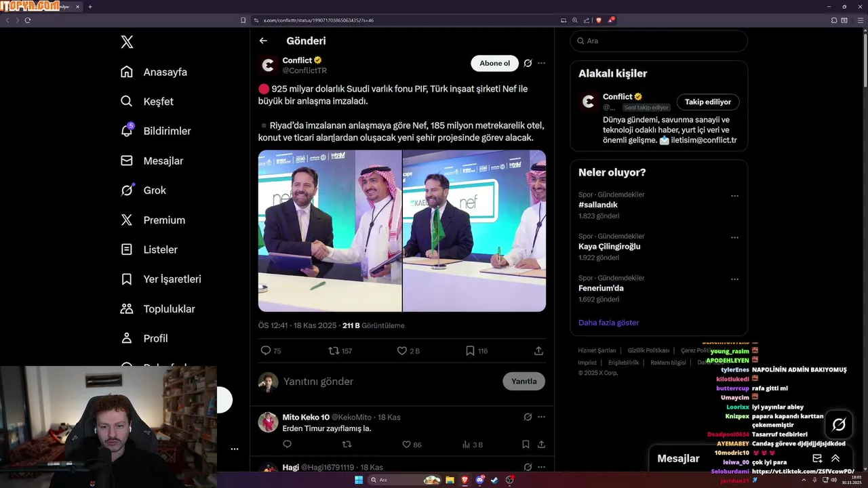Go to Anasayfa home page
The image size is (868, 488).
pos(154,72)
